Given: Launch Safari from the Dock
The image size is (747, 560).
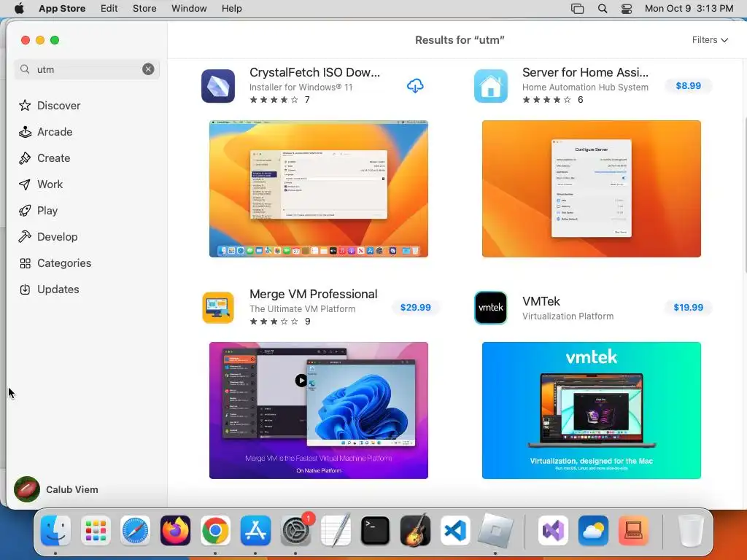Looking at the screenshot, I should (135, 531).
